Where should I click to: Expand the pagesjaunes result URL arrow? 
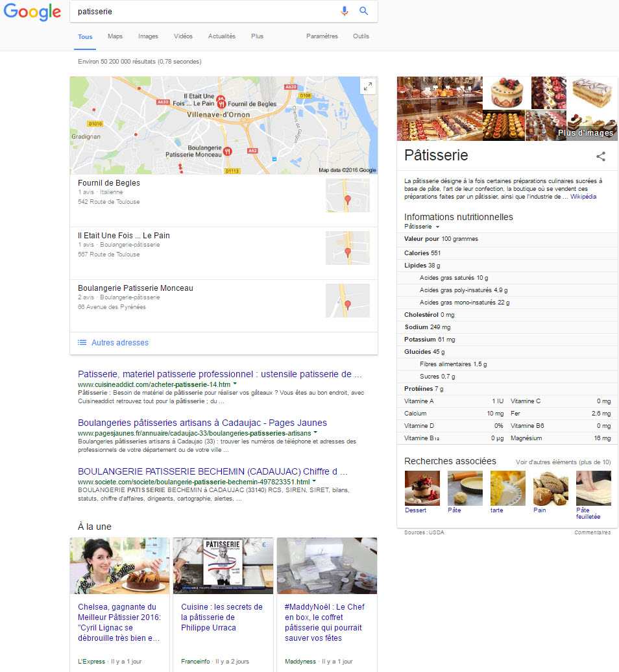tap(315, 432)
